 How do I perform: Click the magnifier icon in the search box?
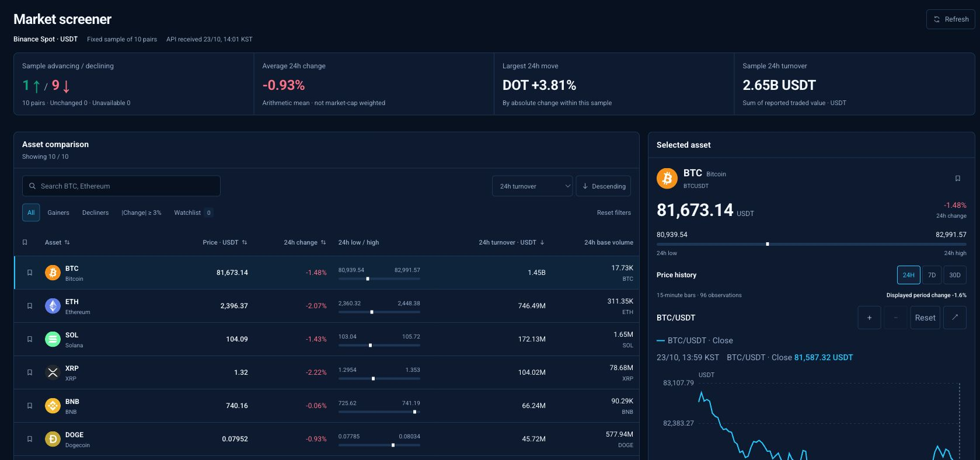coord(32,186)
